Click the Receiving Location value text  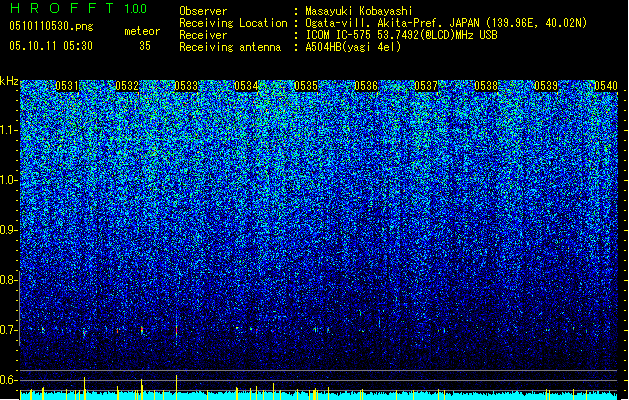click(x=446, y=23)
